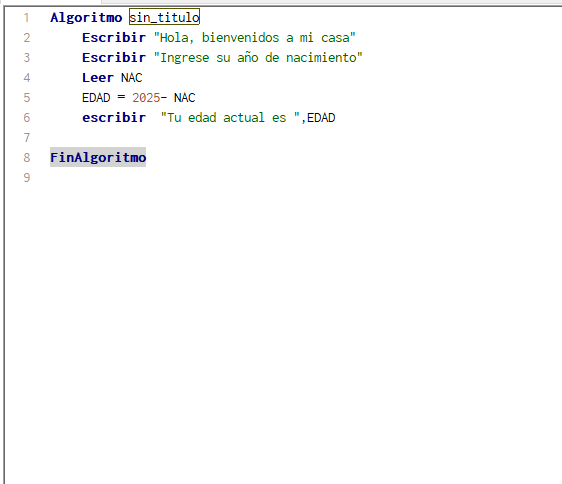
Task: Click the Leer keyword
Action: 97,77
